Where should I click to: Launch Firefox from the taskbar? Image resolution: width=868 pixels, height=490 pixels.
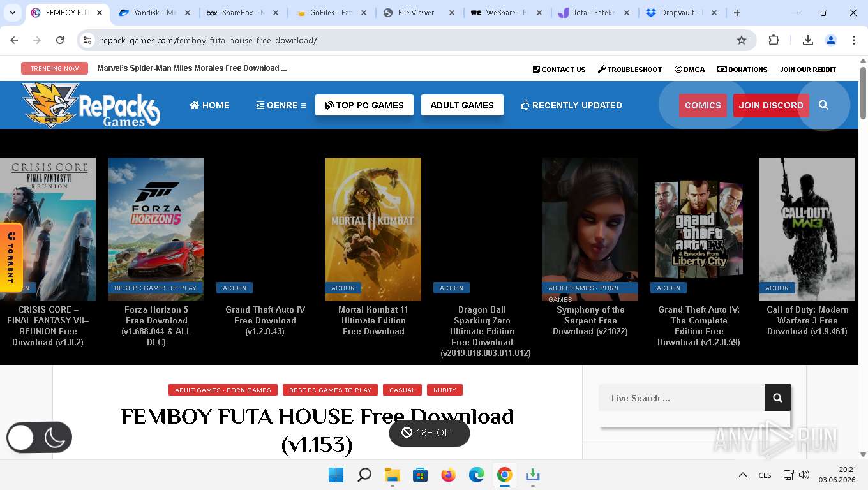(x=448, y=475)
